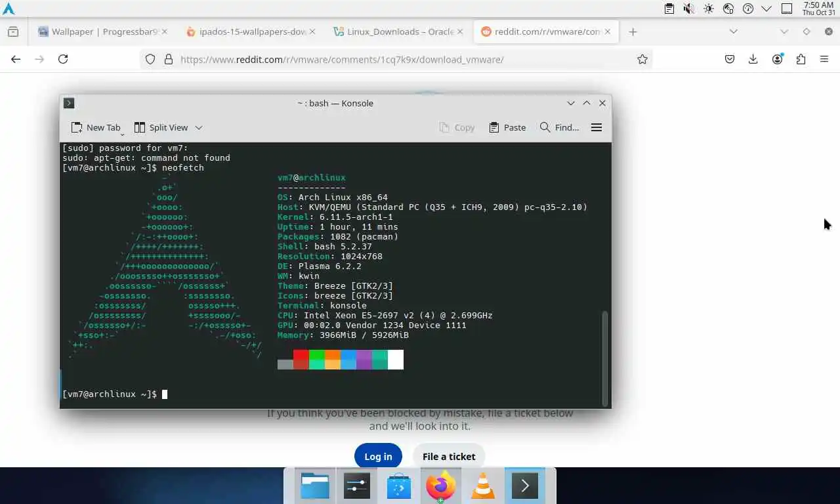The image size is (840, 504).
Task: Close the Linux_Downloads tab
Action: click(459, 31)
